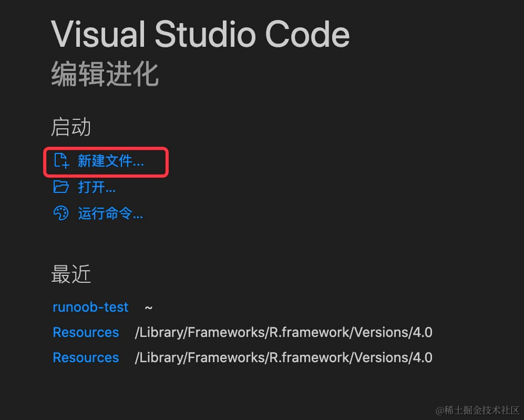Click the Visual Studio Code title

tap(200, 34)
